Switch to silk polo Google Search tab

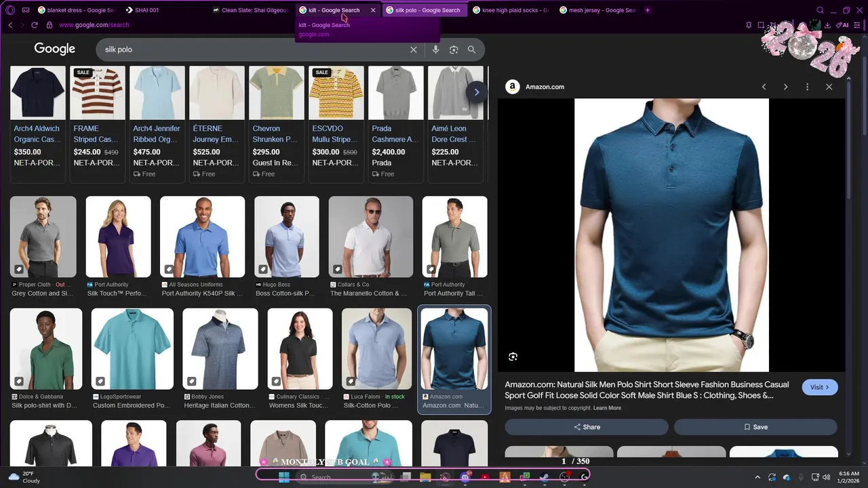click(424, 10)
